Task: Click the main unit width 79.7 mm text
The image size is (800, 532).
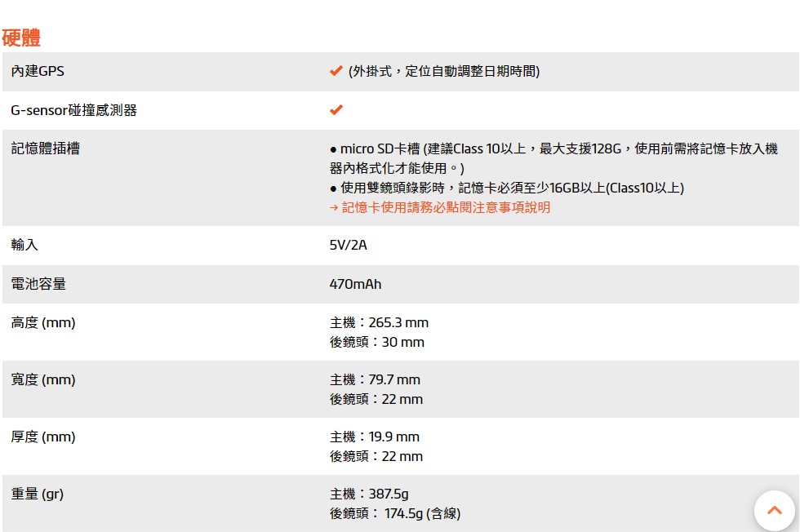Action: point(375,380)
